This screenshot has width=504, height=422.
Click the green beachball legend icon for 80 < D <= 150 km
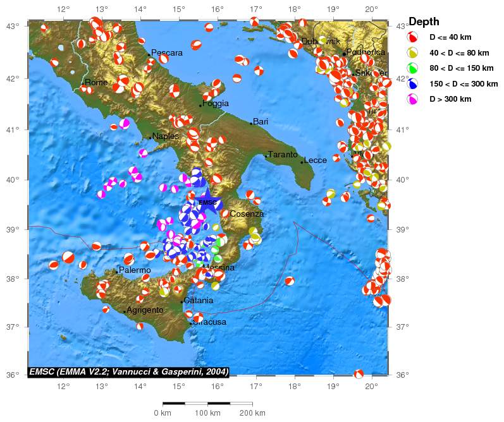(x=412, y=68)
